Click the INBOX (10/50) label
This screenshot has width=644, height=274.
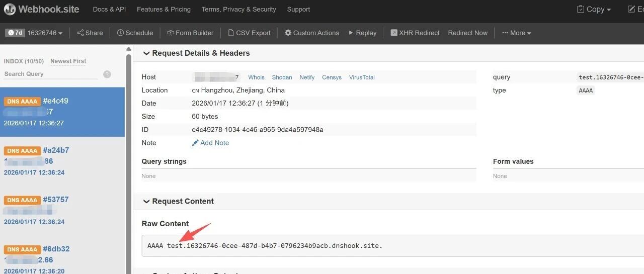click(24, 61)
